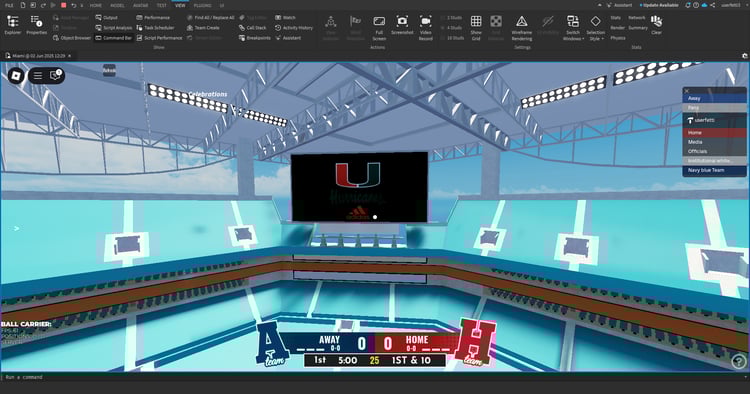Click the Update Available link
The image size is (750, 394).
[660, 5]
